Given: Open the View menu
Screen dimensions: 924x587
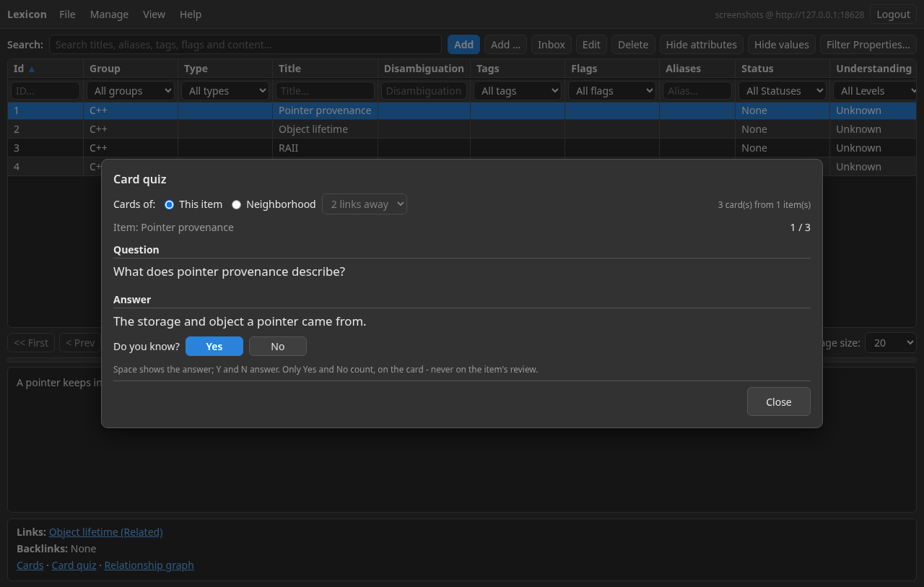Looking at the screenshot, I should click(154, 14).
